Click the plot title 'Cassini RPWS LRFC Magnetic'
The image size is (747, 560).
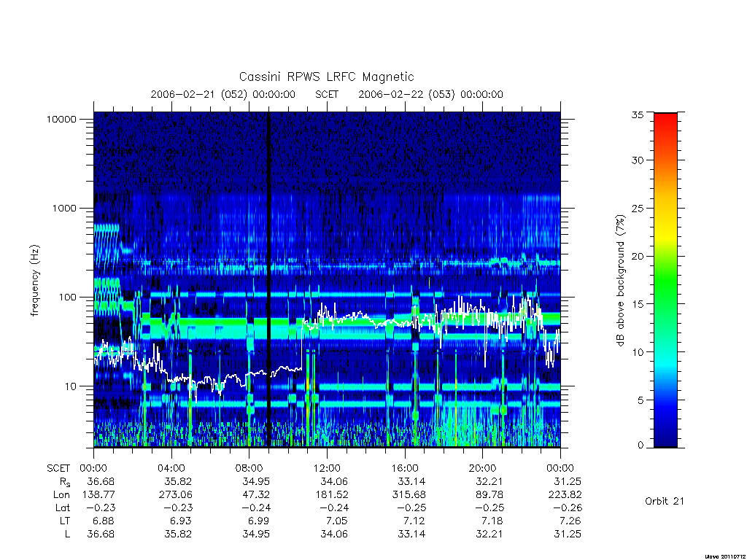point(326,77)
